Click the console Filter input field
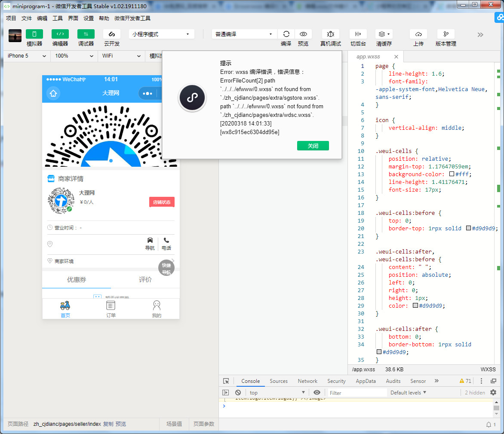 (357, 393)
